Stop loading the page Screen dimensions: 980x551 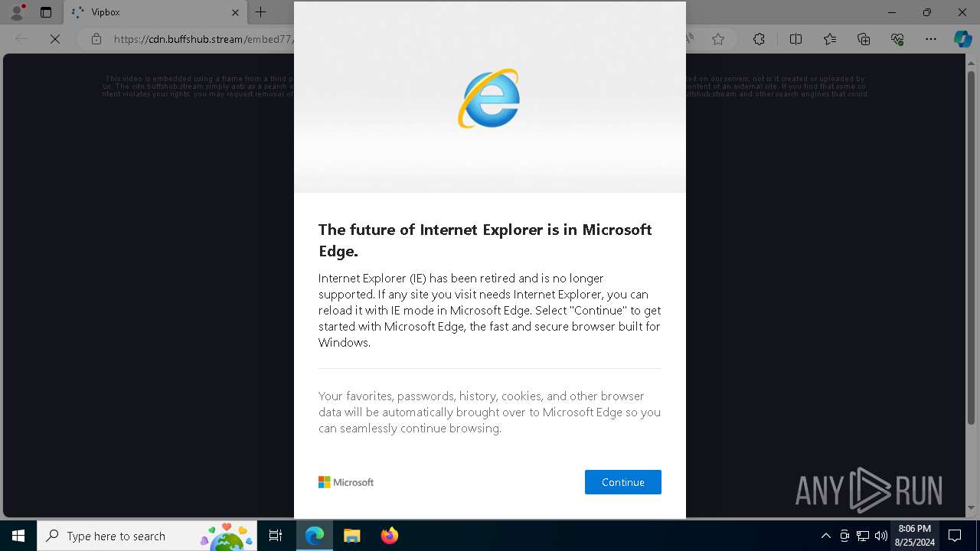click(55, 39)
